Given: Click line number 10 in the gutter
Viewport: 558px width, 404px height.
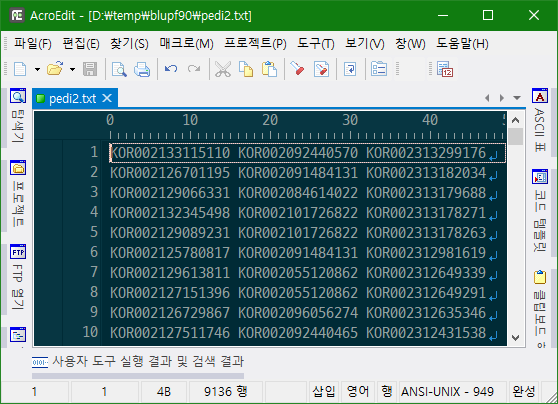Looking at the screenshot, I should (x=90, y=332).
